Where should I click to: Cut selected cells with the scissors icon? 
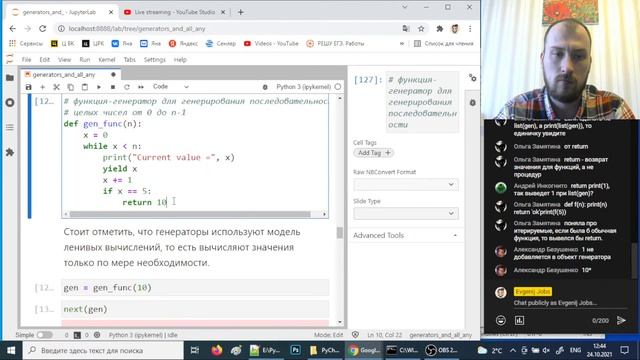click(x=56, y=87)
